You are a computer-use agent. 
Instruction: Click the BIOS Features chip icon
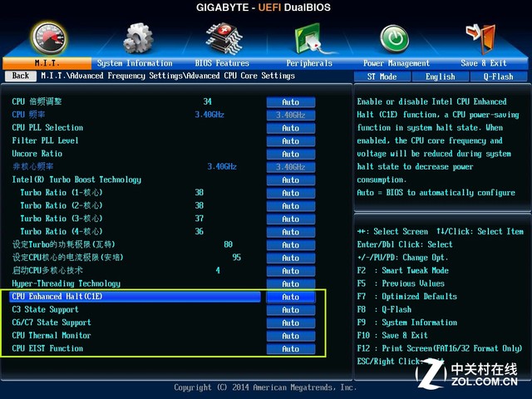224,38
